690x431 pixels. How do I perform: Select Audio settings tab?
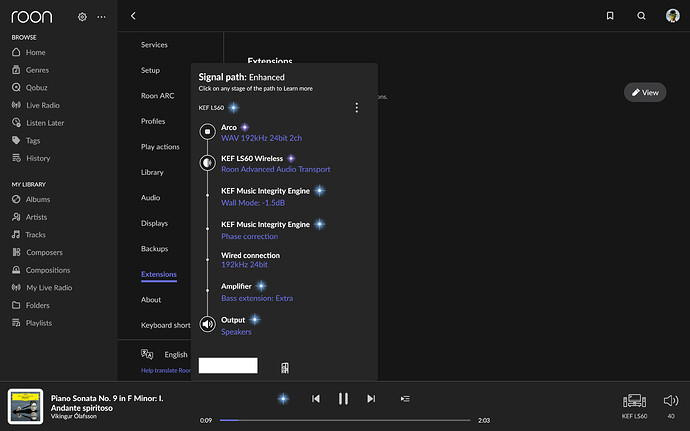[x=150, y=198]
